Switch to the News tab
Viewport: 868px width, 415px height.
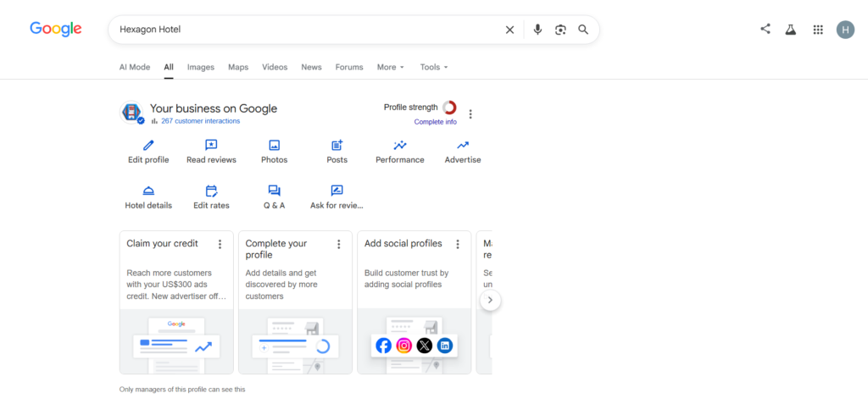[311, 67]
